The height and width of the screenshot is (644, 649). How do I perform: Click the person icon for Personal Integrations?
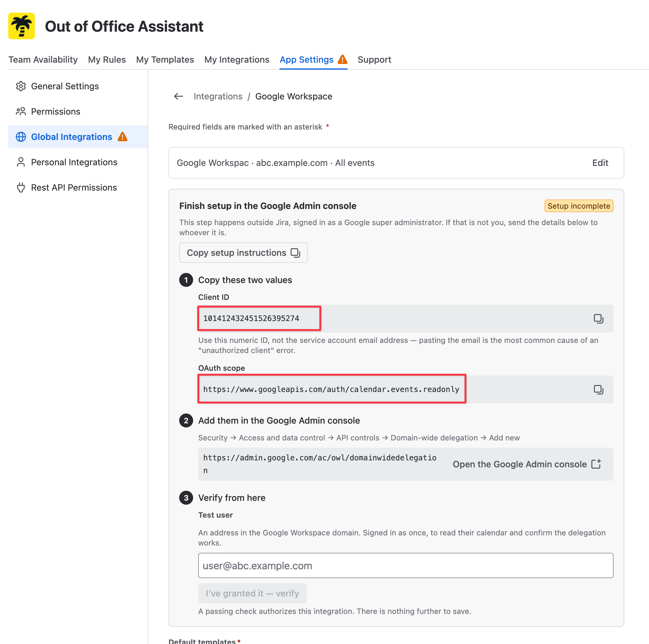pyautogui.click(x=21, y=162)
